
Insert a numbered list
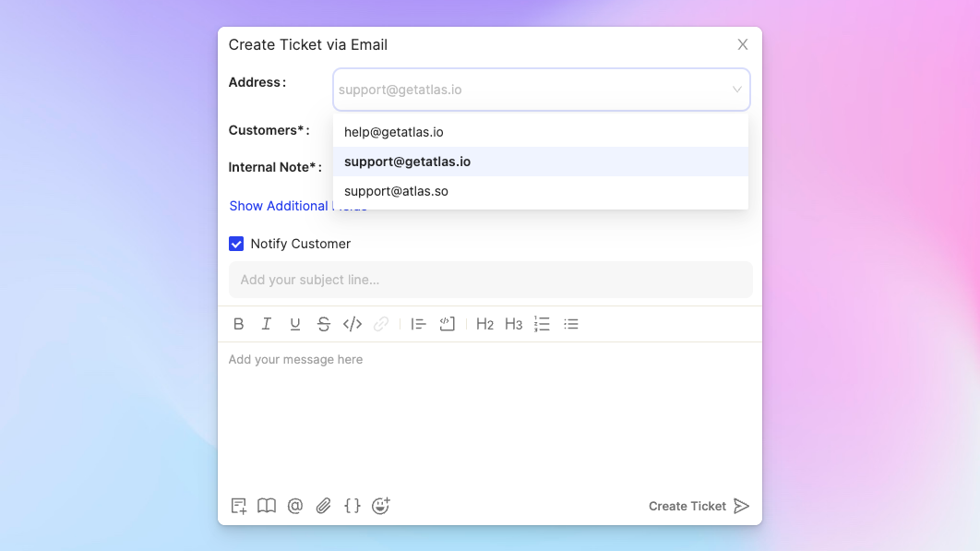(x=542, y=324)
